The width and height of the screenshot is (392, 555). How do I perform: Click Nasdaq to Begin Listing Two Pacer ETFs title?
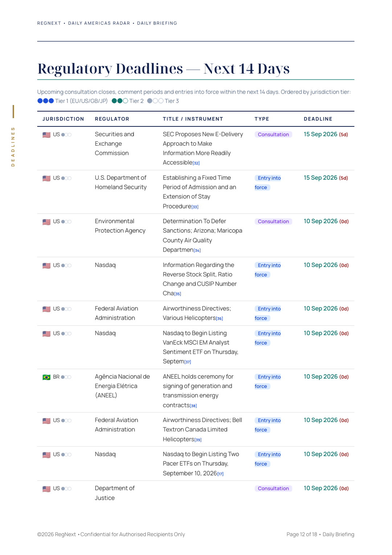point(201,464)
